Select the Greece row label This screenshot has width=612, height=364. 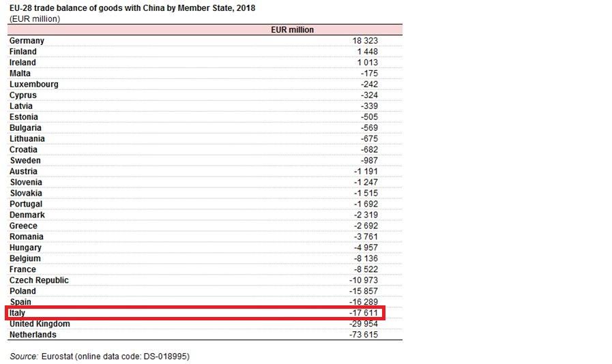23,227
